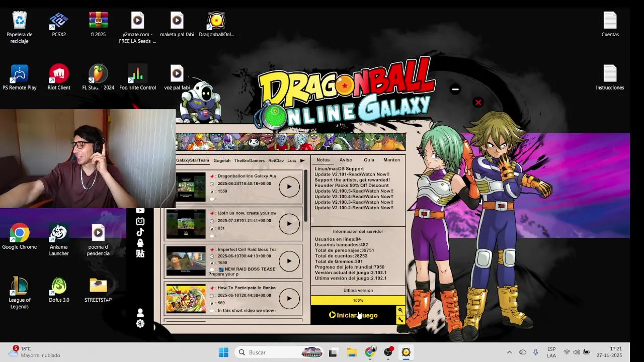Click 'Progreso del jefe mundial:7950' text
Image resolution: width=644 pixels, height=362 pixels.
[350, 267]
